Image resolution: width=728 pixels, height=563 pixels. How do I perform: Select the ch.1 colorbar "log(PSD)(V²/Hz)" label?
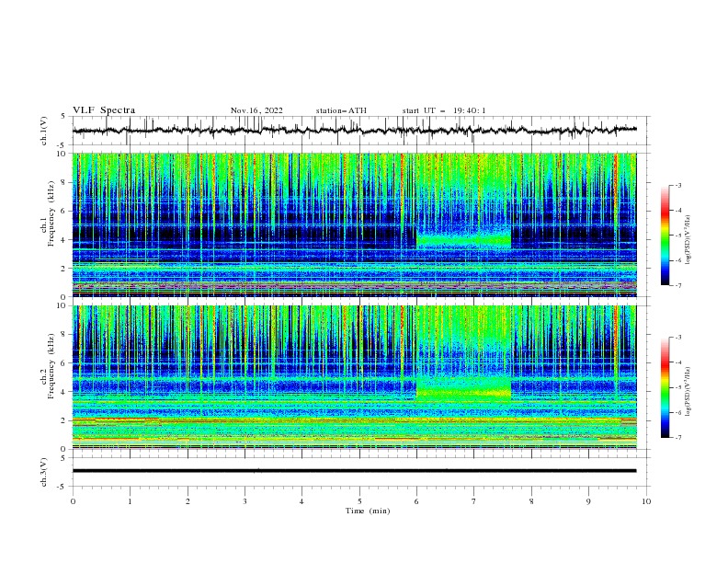(688, 240)
